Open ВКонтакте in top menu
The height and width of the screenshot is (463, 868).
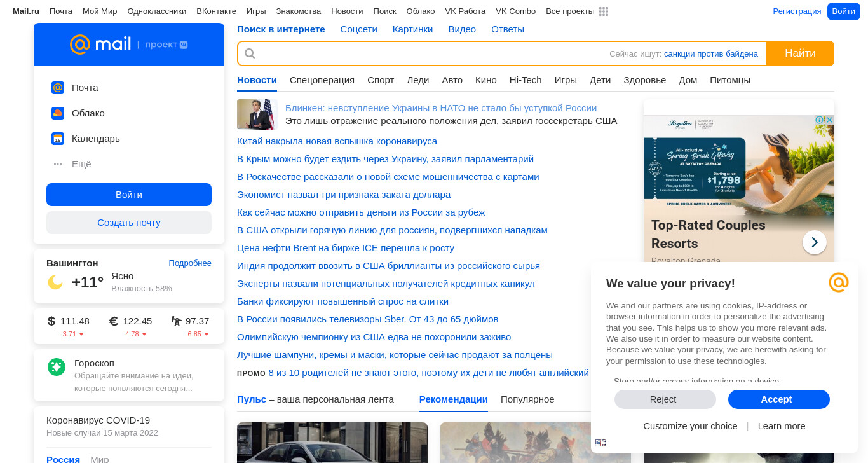[216, 11]
